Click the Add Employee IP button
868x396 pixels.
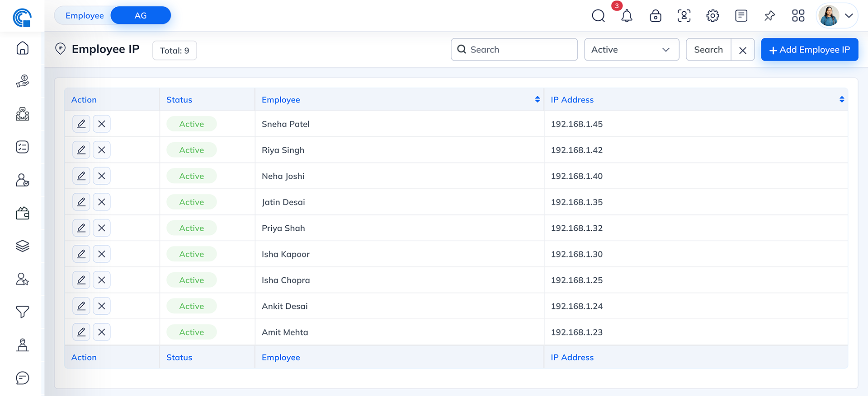pyautogui.click(x=809, y=50)
